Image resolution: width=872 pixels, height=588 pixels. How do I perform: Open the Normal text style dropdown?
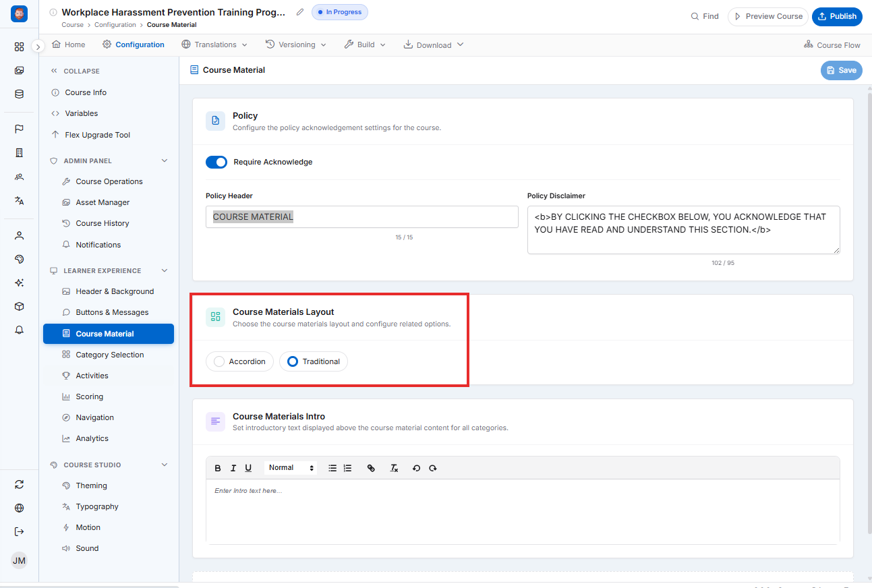pyautogui.click(x=291, y=468)
